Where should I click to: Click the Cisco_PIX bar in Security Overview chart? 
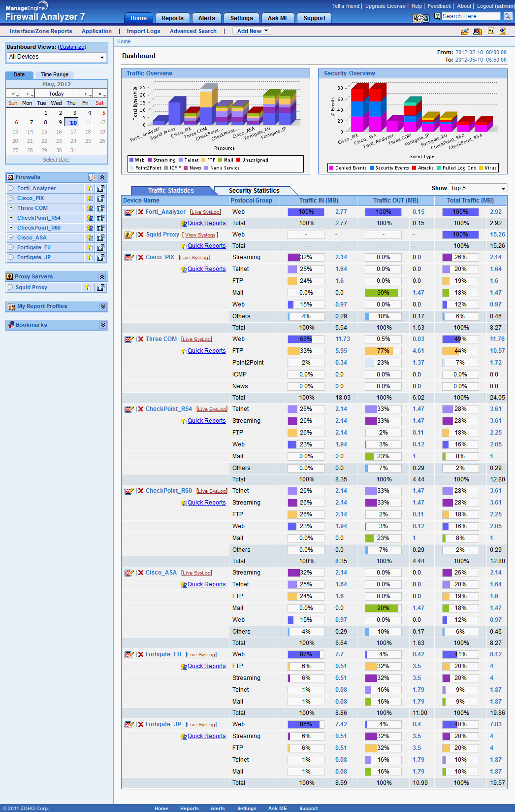coord(360,108)
